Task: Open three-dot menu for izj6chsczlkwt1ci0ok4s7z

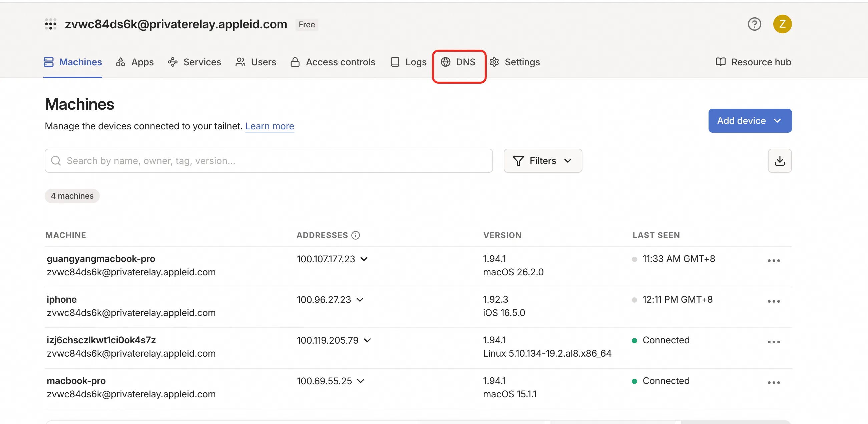Action: click(774, 342)
